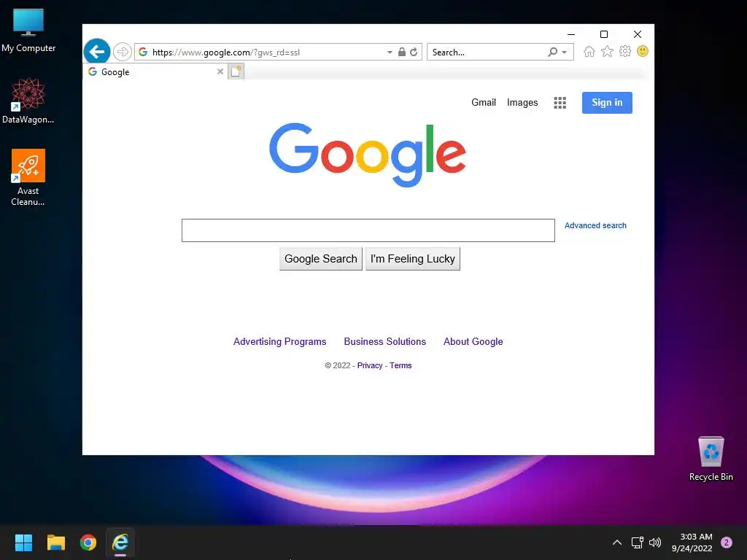Image resolution: width=747 pixels, height=560 pixels.
Task: Expand the search provider dropdown arrow
Action: coord(565,52)
